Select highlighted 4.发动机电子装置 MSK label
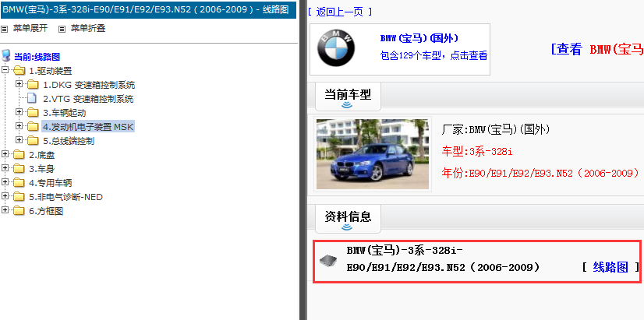The image size is (644, 320). tap(88, 127)
